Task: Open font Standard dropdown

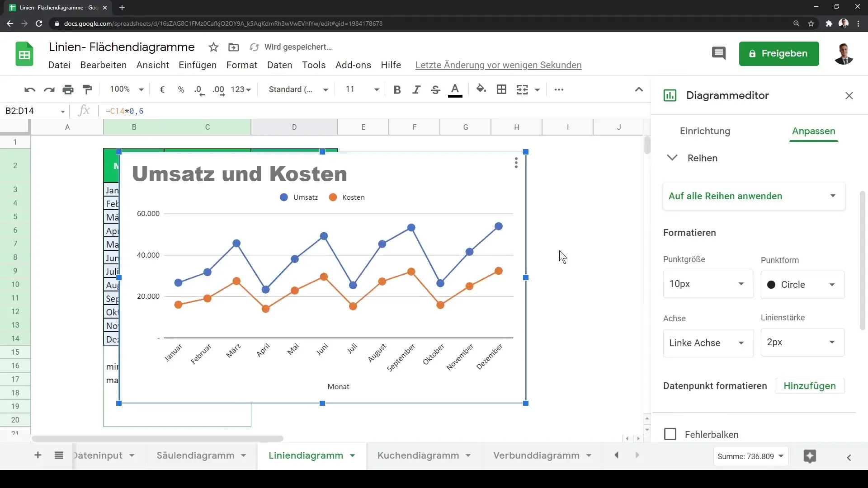Action: click(298, 89)
